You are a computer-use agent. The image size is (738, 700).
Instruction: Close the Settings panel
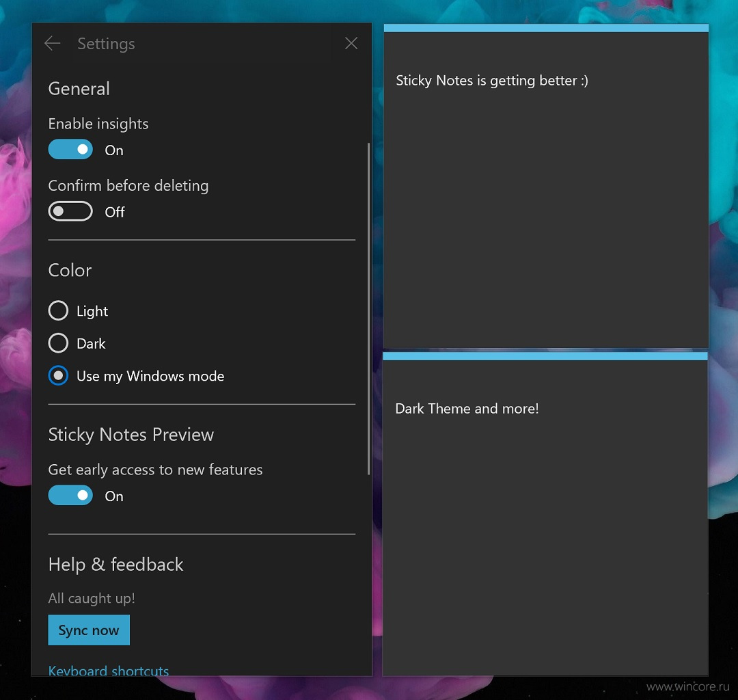pyautogui.click(x=351, y=43)
